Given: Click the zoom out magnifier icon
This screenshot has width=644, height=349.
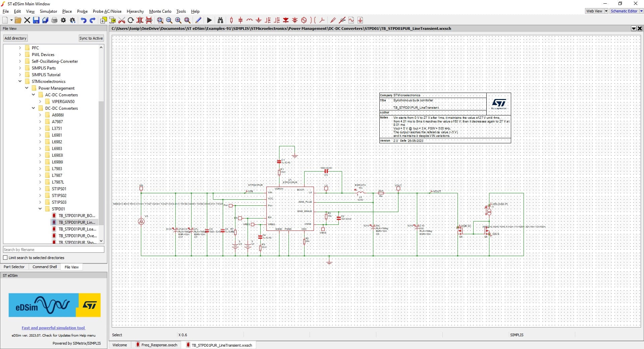Looking at the screenshot, I should point(169,20).
